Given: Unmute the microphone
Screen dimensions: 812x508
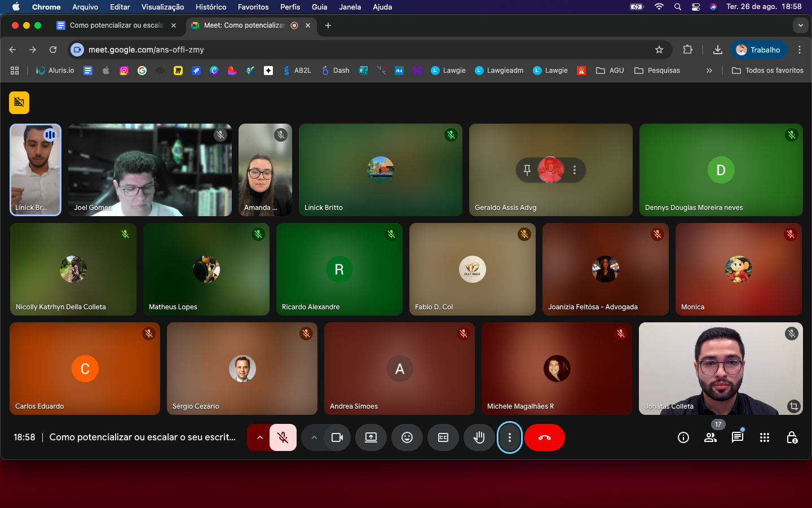Looking at the screenshot, I should (x=283, y=437).
